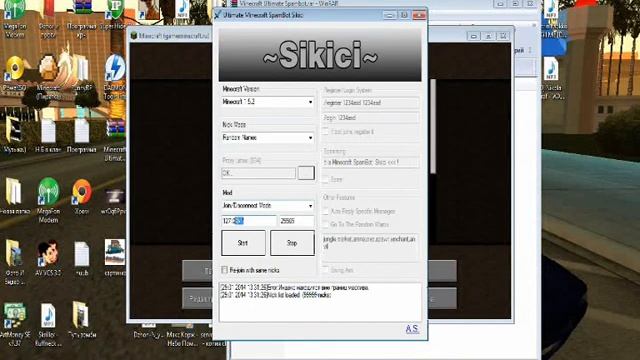Open the AV VCS 3.0 desktop icon
Viewport: 640px width, 360px height.
click(x=48, y=253)
